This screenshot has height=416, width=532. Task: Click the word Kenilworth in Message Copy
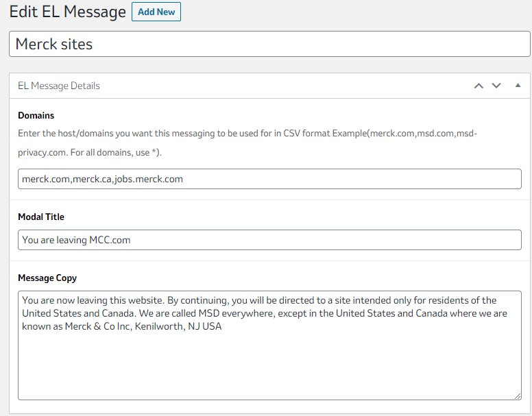pyautogui.click(x=158, y=327)
